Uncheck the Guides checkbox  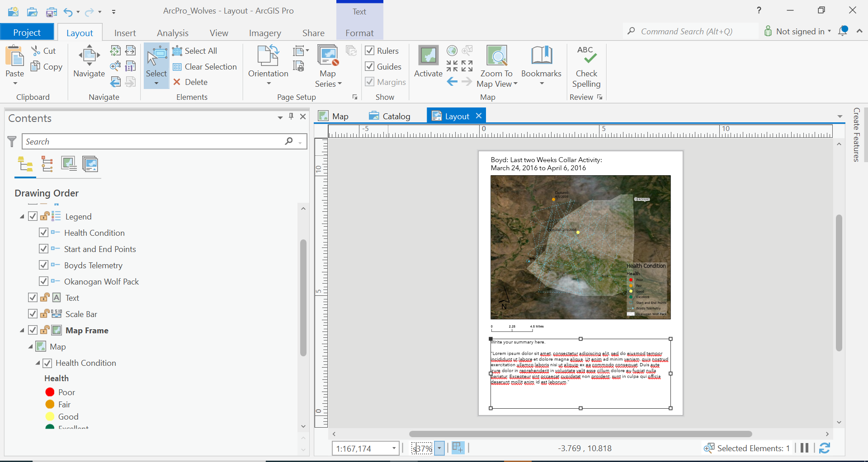click(370, 66)
